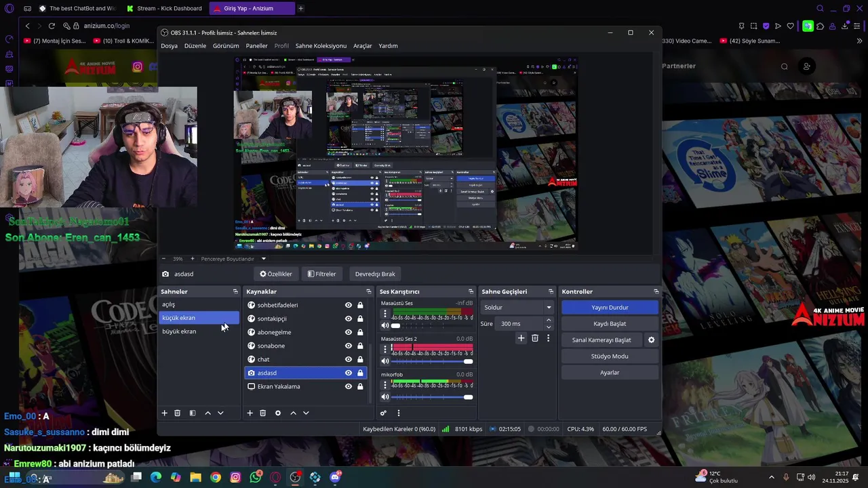Remove selected scene with trash icon
The image size is (868, 488).
[178, 413]
